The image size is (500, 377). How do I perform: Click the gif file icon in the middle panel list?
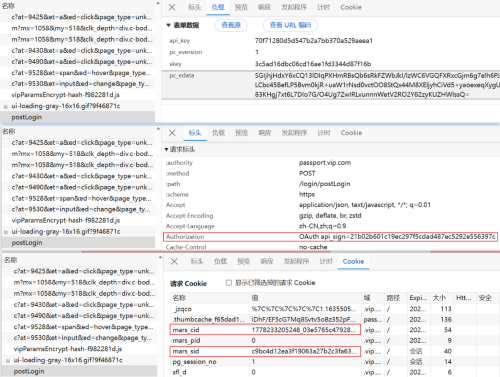click(5, 232)
